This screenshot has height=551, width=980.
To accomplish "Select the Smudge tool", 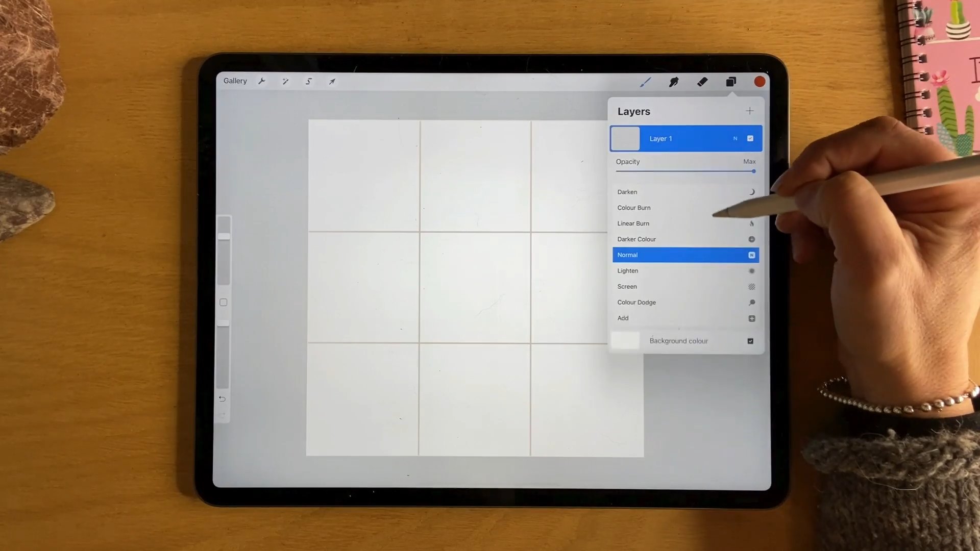I will tap(674, 82).
